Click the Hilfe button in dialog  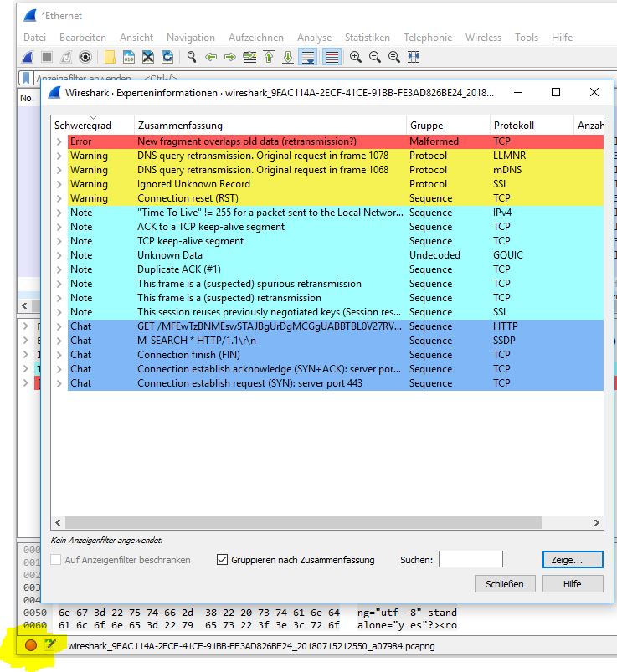click(x=573, y=583)
